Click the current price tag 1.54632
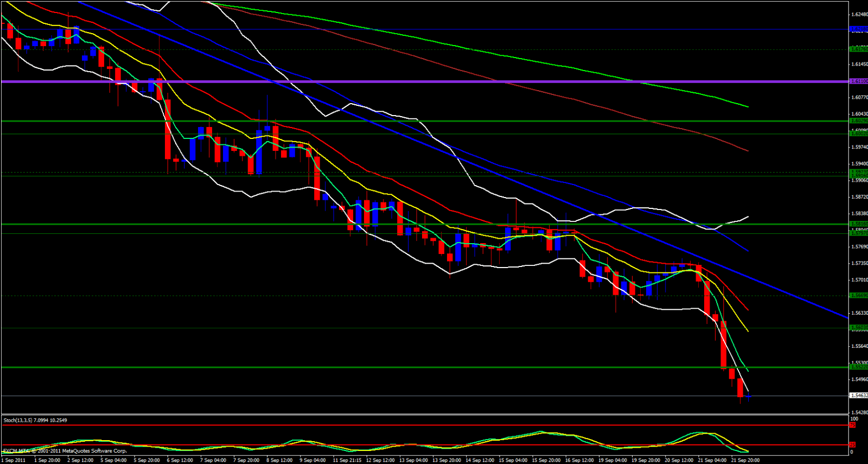The image size is (868, 464). tap(859, 396)
